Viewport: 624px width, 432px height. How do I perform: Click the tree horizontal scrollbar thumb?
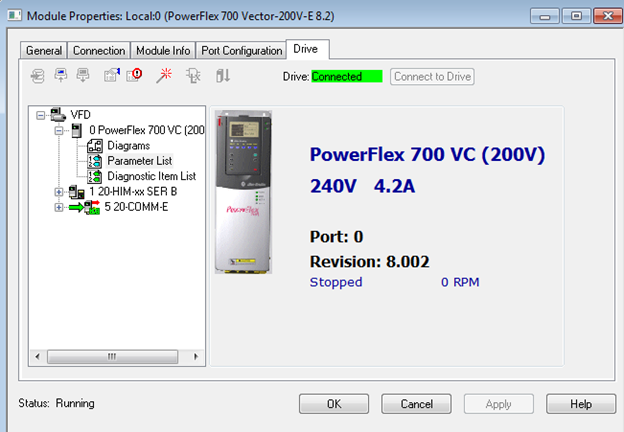(x=112, y=356)
